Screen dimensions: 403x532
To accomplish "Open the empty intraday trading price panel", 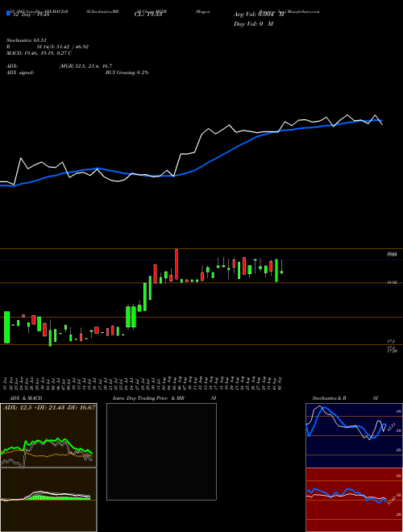I will [x=161, y=451].
